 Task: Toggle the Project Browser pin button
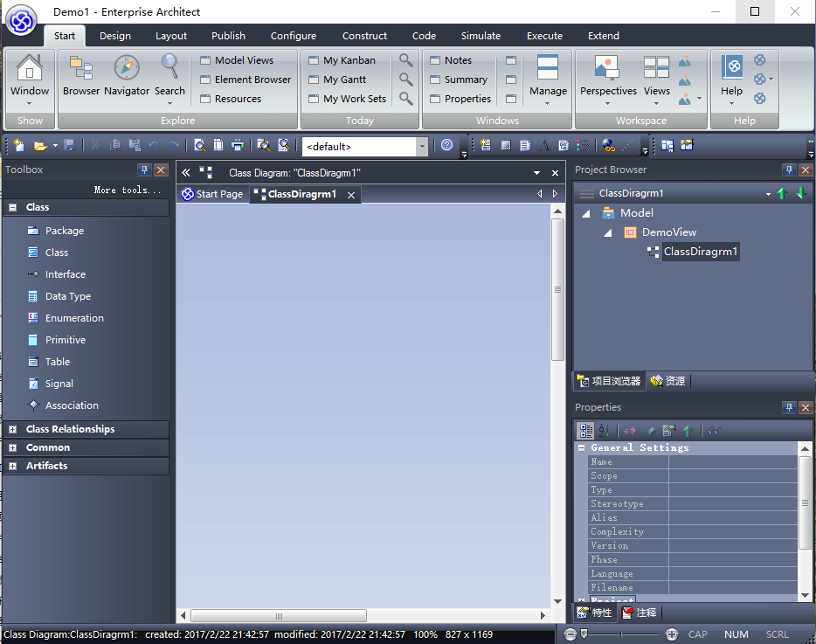[789, 170]
